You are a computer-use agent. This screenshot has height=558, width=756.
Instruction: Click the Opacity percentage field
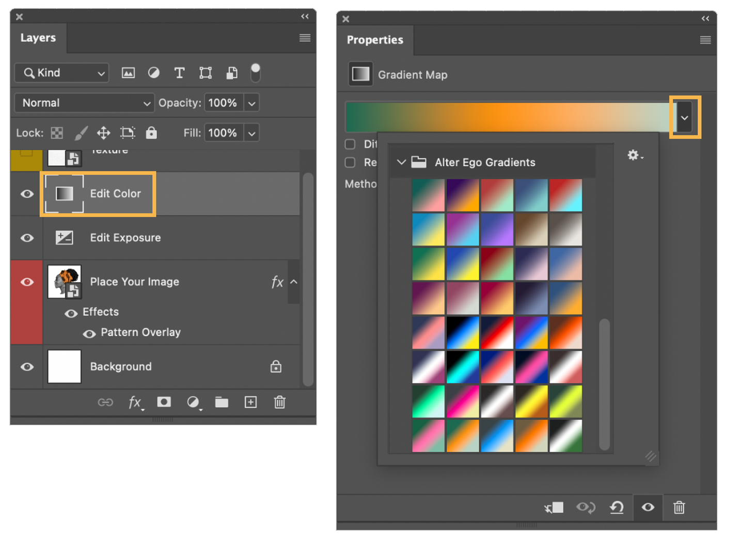click(223, 103)
